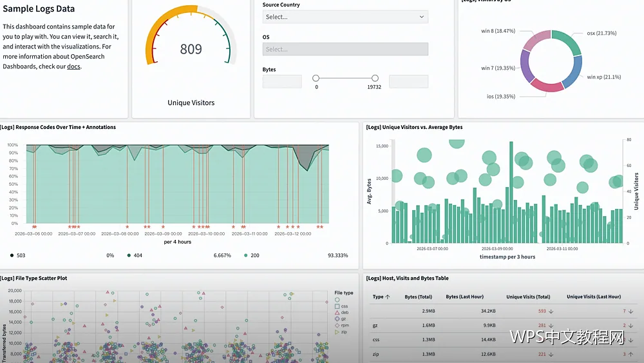The width and height of the screenshot is (644, 363).
Task: Click the win xp (21.1%) label
Action: coord(604,77)
